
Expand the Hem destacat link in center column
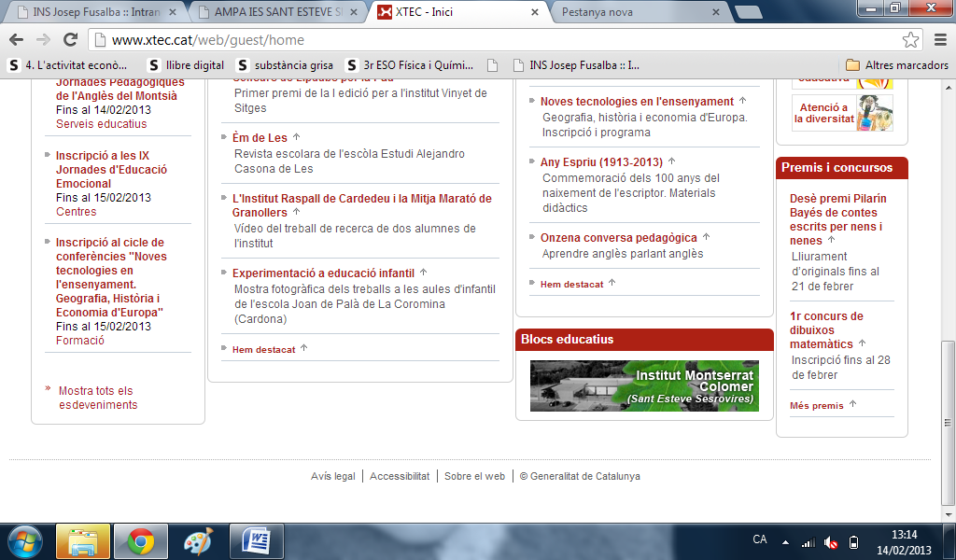(x=264, y=350)
